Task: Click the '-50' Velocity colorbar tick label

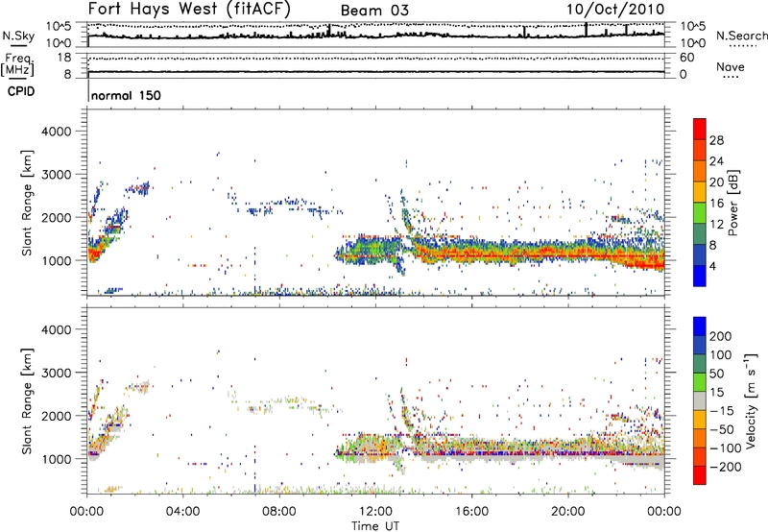Action: click(x=722, y=429)
